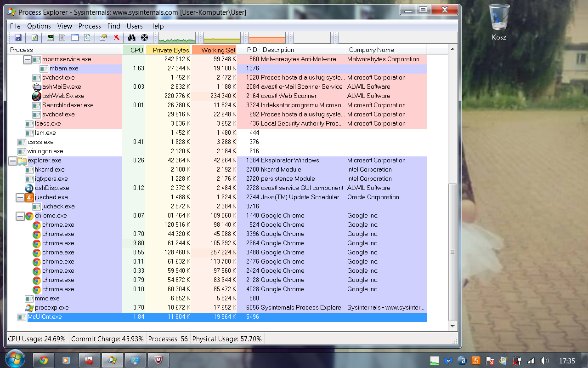588x368 pixels.
Task: Open System Information from the toolbar
Action: click(51, 38)
